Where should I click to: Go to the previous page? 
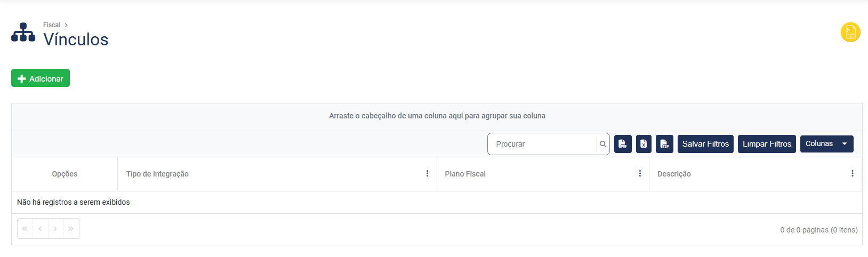point(40,229)
